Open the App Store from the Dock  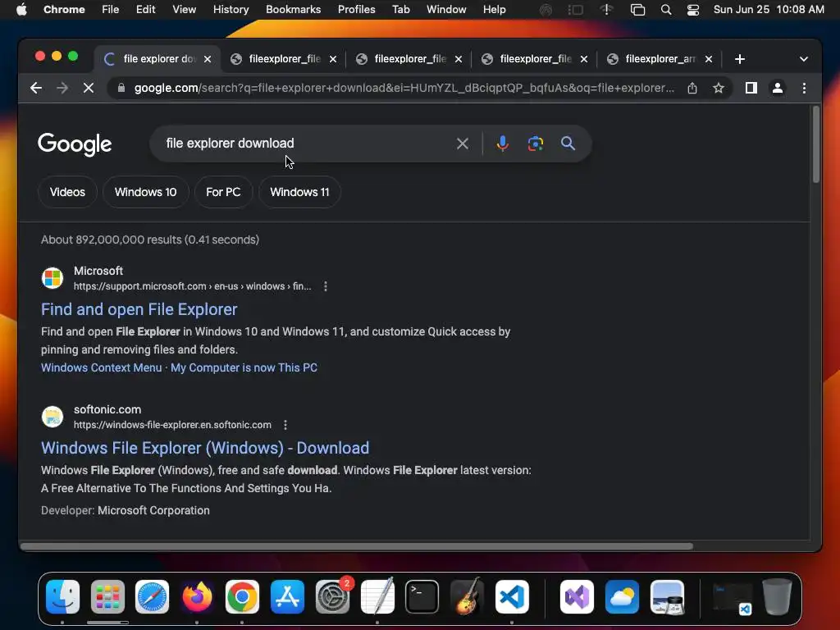287,597
